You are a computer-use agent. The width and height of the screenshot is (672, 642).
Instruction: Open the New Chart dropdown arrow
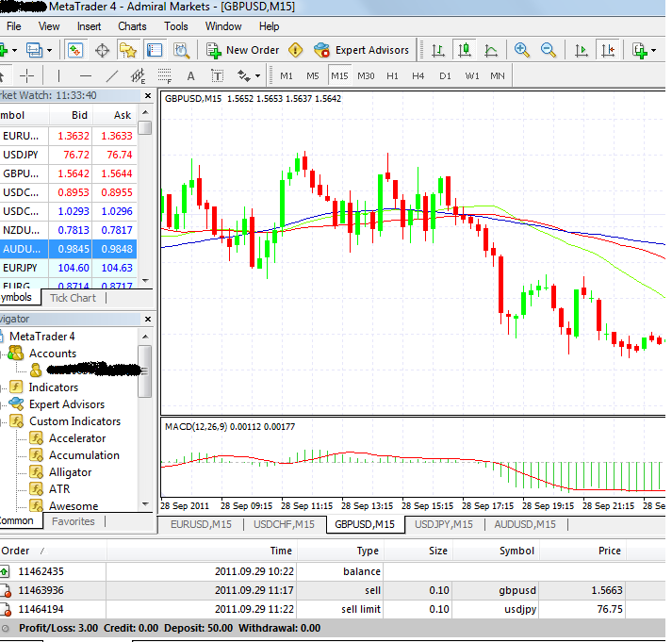point(14,50)
